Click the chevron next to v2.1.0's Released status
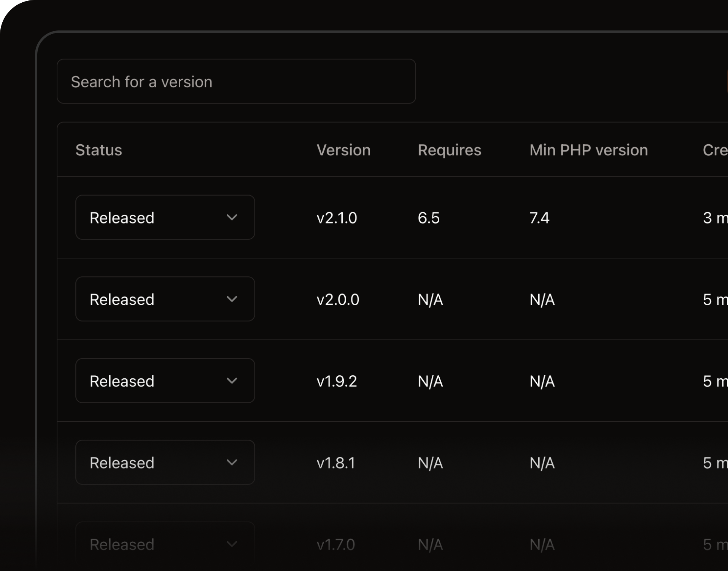 [232, 217]
